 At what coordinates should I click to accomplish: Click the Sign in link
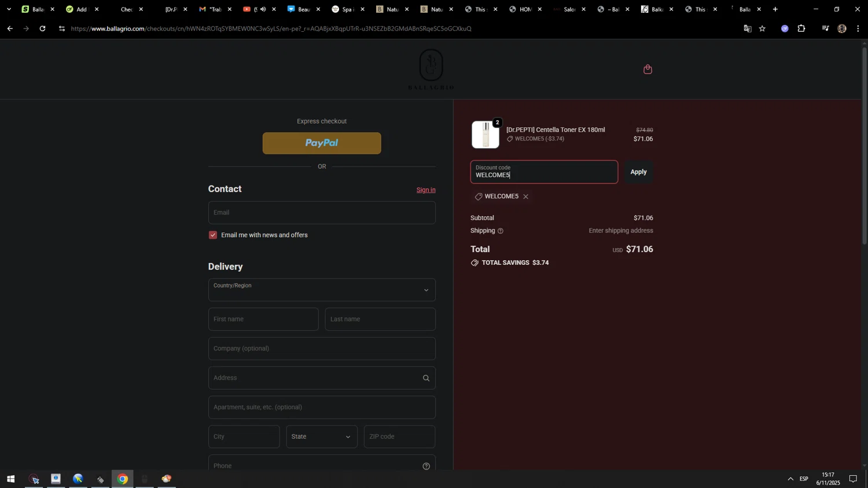pyautogui.click(x=426, y=190)
